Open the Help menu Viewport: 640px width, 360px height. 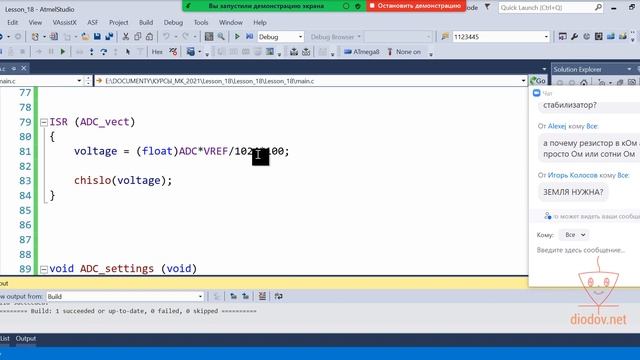point(260,22)
